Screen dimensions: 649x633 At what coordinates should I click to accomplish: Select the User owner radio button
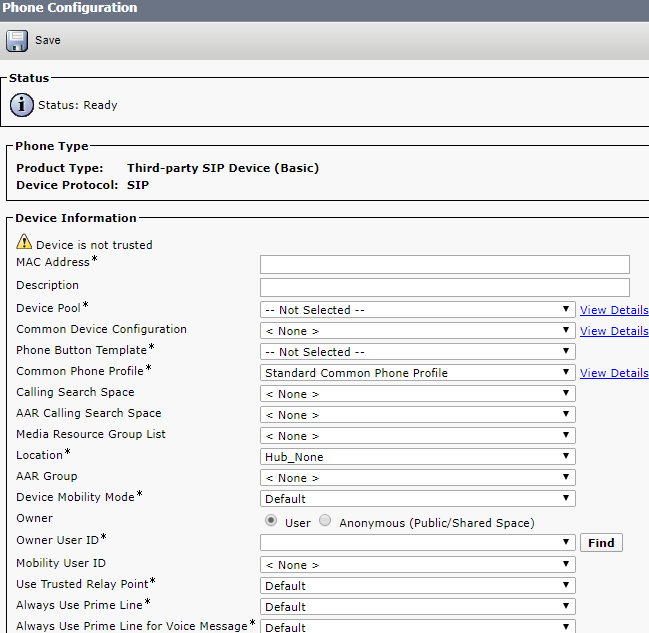(271, 522)
